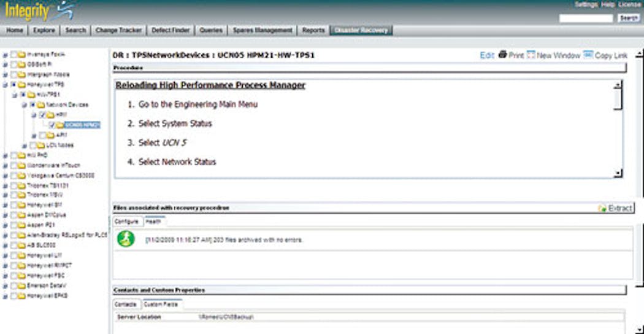Open the Reports tab

(313, 31)
